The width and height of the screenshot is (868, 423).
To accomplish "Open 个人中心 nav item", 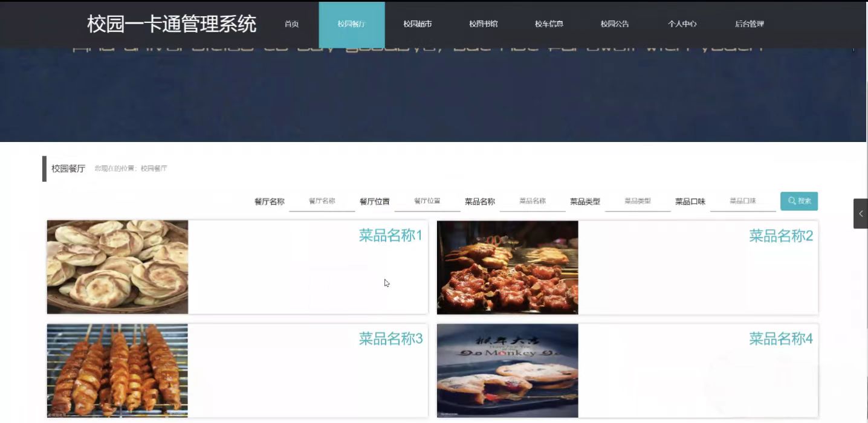I will pyautogui.click(x=682, y=24).
